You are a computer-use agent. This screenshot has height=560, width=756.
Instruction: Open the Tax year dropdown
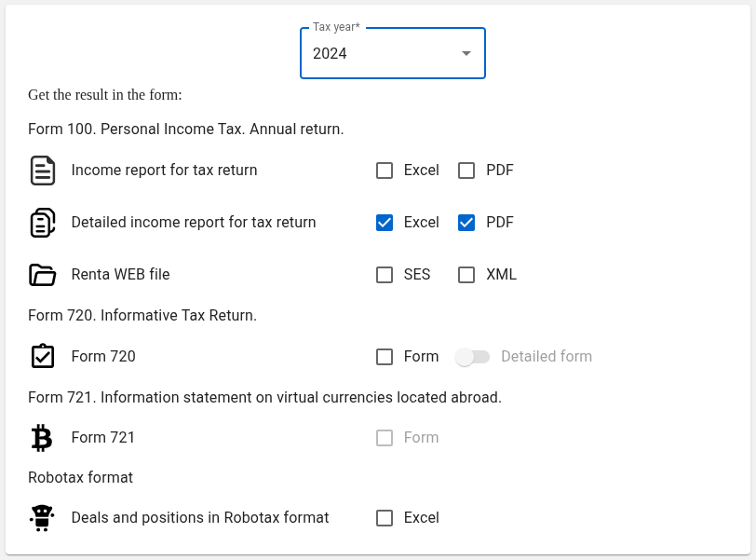392,53
